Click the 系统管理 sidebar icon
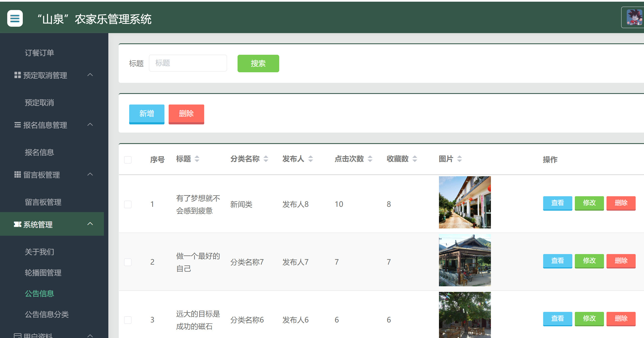Image resolution: width=644 pixels, height=338 pixels. pyautogui.click(x=17, y=224)
